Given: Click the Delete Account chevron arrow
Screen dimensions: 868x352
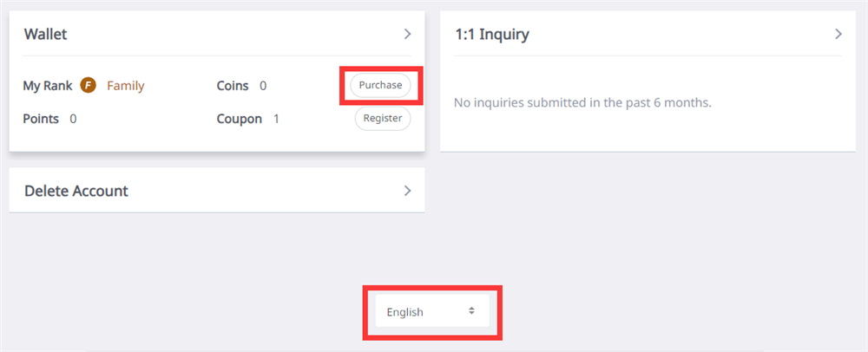Looking at the screenshot, I should pos(407,191).
